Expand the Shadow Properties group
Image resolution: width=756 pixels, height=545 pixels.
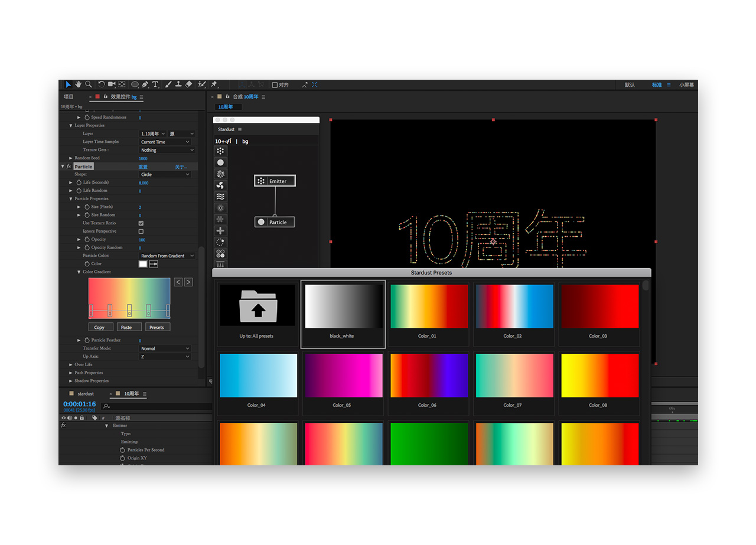[x=71, y=381]
